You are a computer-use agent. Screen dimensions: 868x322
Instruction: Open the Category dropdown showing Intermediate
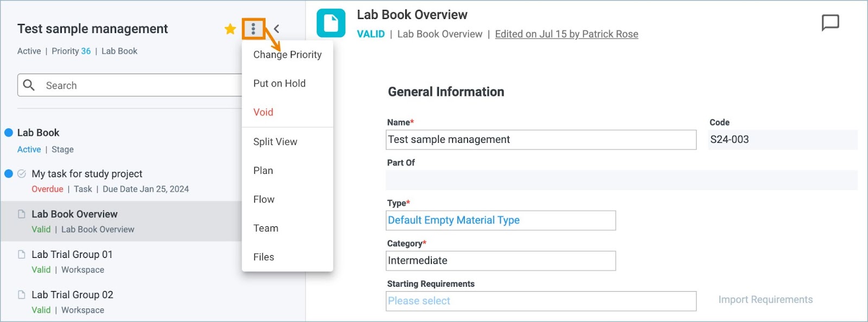pyautogui.click(x=501, y=261)
